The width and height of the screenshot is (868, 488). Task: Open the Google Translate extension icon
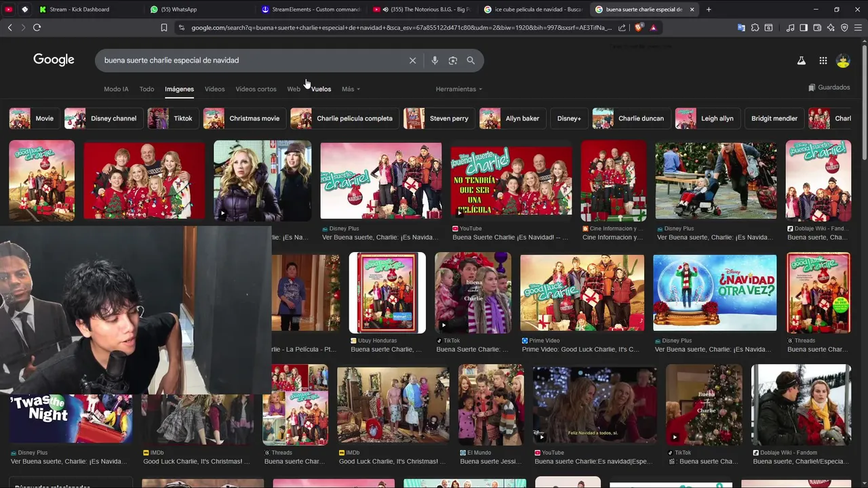pyautogui.click(x=741, y=28)
